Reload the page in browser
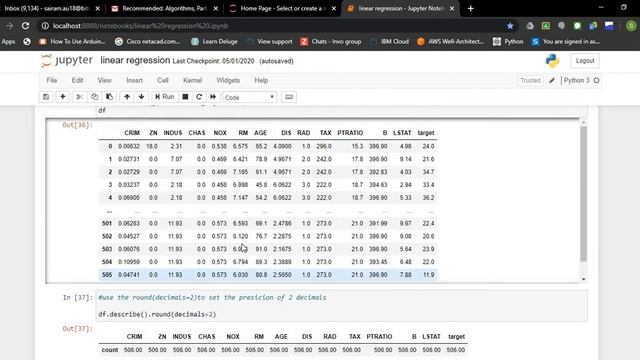The width and height of the screenshot is (640, 360). pos(25,26)
